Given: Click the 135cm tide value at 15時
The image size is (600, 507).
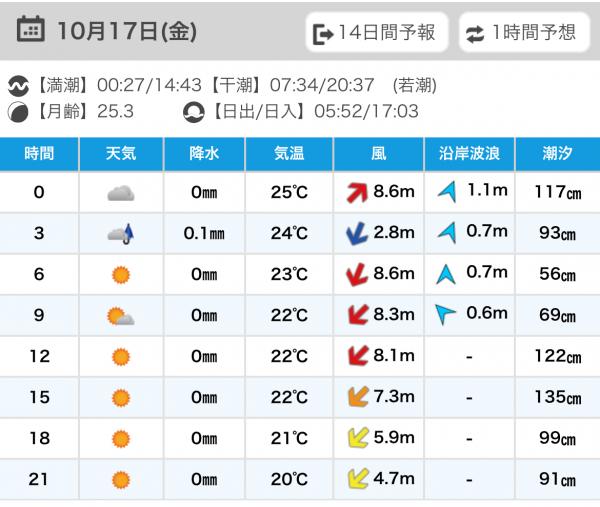Looking at the screenshot, I should (559, 398).
